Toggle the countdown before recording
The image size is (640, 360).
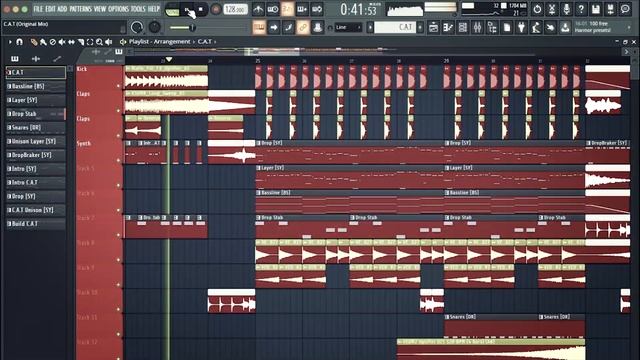tap(287, 9)
